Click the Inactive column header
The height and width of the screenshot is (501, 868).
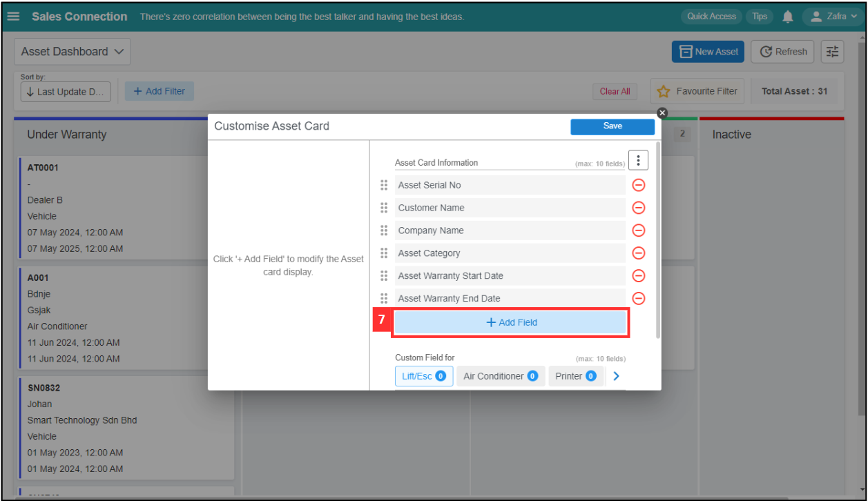pyautogui.click(x=732, y=135)
